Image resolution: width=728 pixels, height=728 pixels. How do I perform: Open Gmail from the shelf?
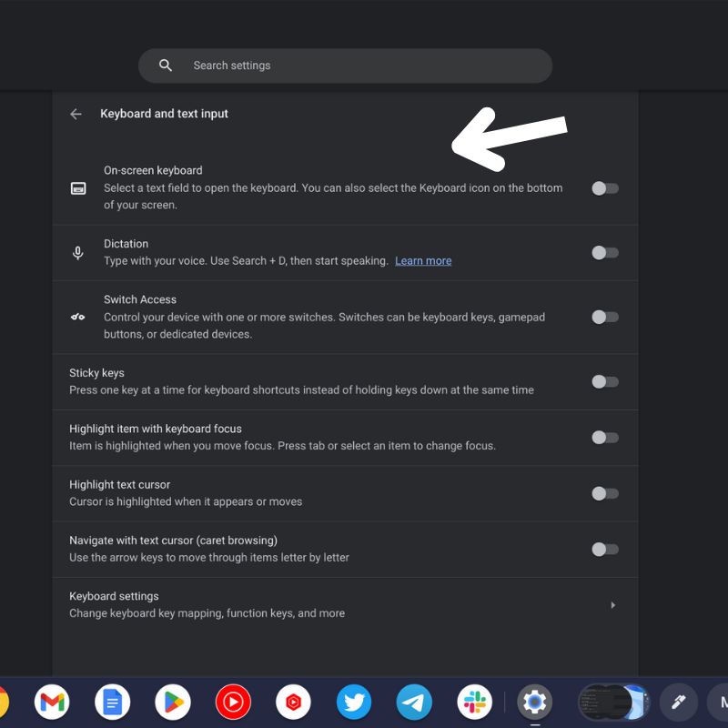[52, 702]
